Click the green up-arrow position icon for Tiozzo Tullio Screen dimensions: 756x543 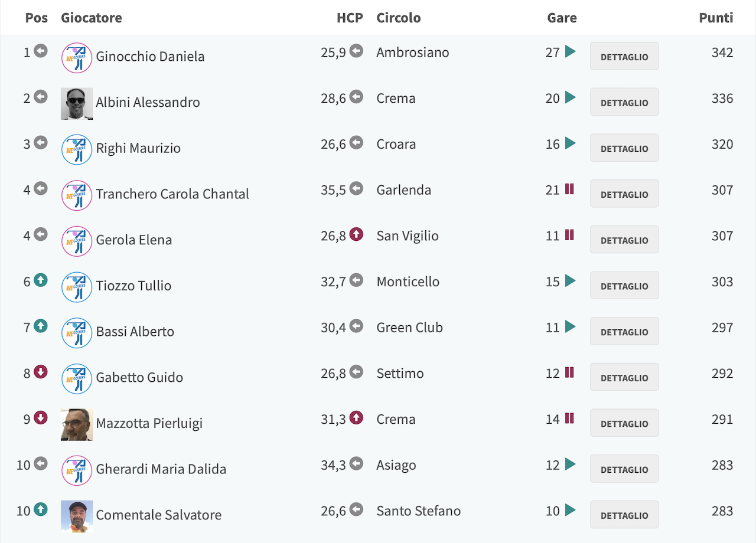coord(40,280)
